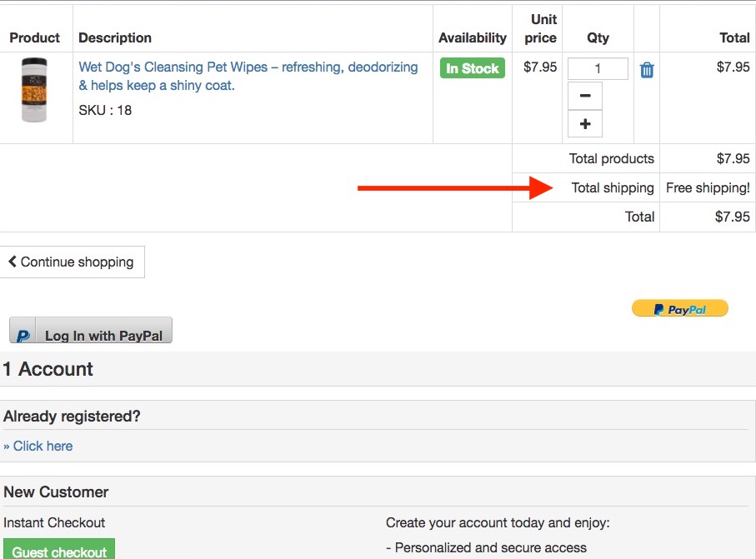The width and height of the screenshot is (756, 559).
Task: Click the Free shipping! value
Action: pyautogui.click(x=707, y=187)
